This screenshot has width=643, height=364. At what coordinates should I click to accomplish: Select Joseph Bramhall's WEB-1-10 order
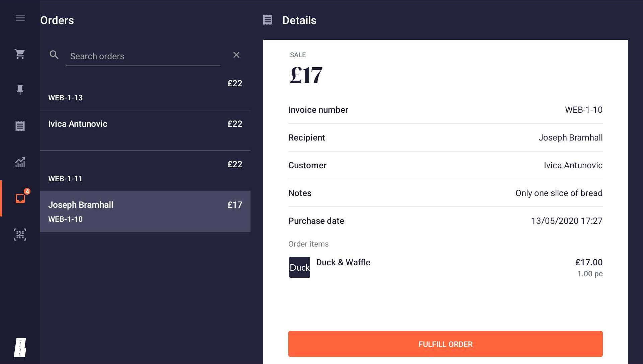tap(145, 211)
